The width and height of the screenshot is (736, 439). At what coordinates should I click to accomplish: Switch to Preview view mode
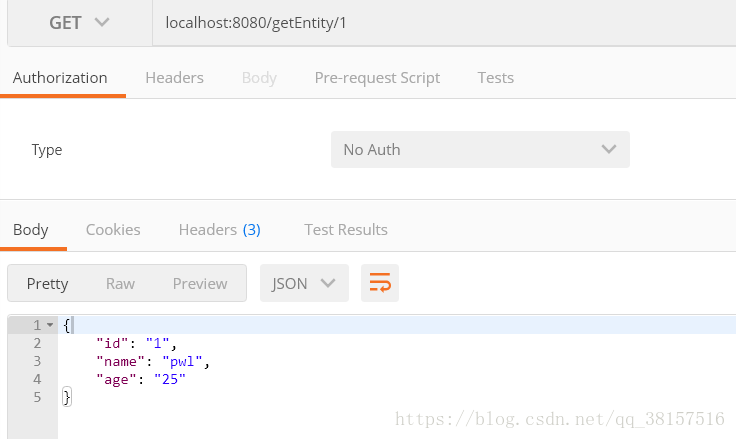(200, 283)
